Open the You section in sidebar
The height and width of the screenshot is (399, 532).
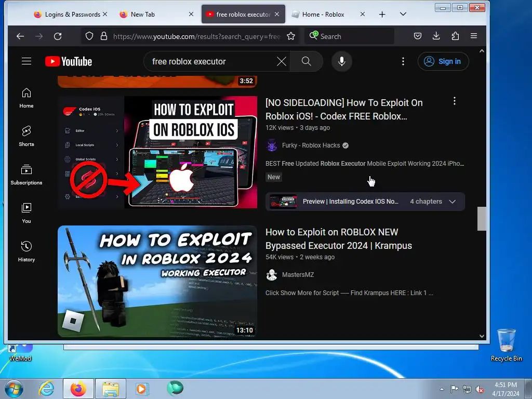coord(26,213)
